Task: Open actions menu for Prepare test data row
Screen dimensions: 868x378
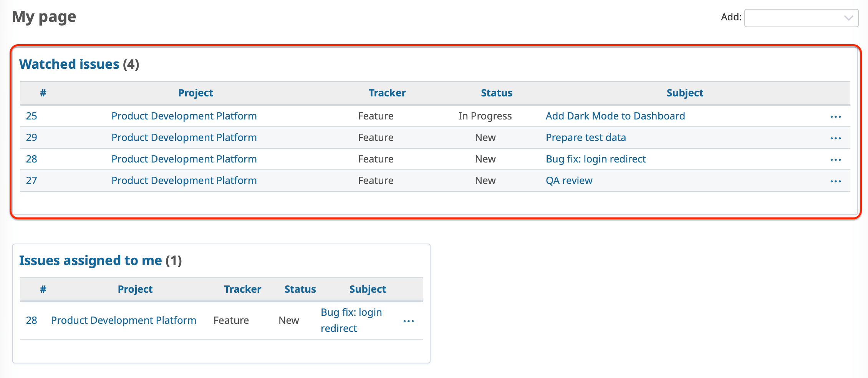Action: pos(835,138)
